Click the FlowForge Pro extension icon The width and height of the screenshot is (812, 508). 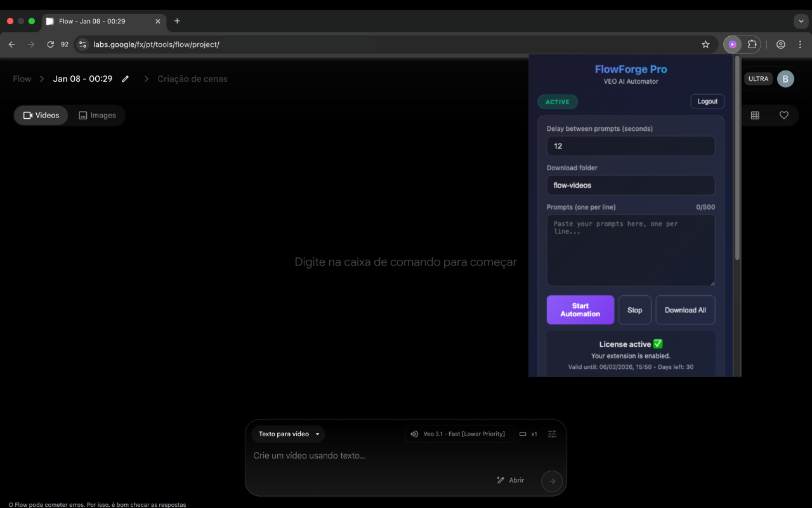click(733, 44)
